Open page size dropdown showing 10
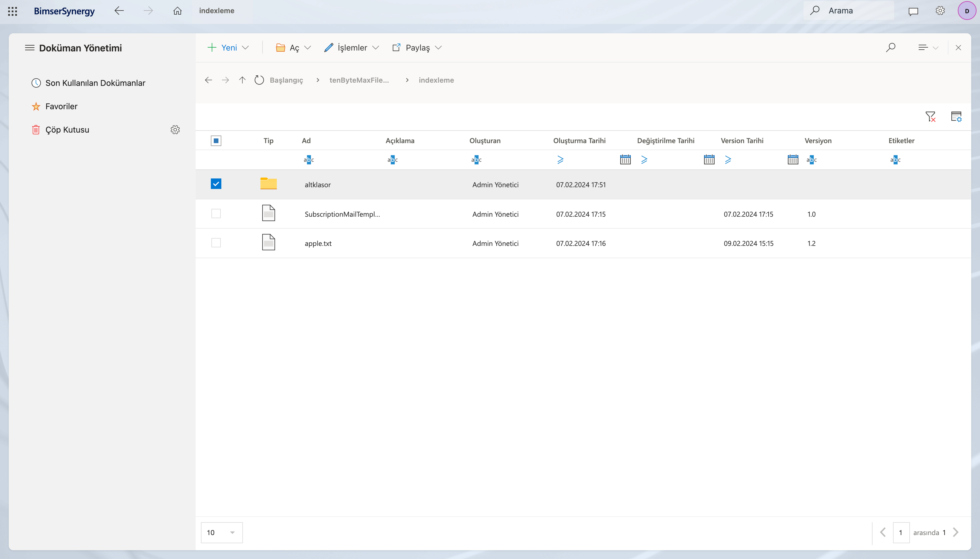Viewport: 980px width, 559px height. point(221,532)
